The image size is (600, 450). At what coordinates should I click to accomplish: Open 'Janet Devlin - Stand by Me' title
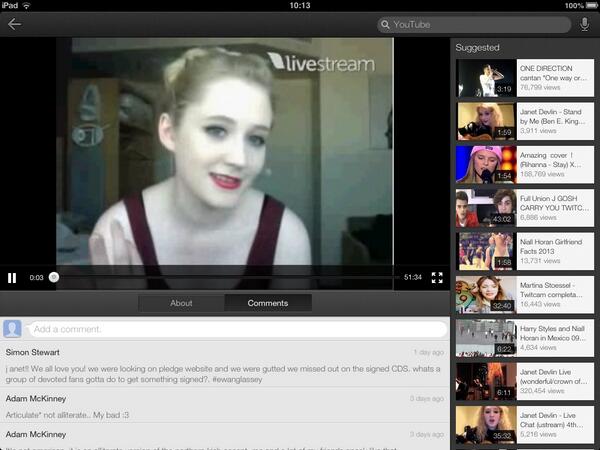pyautogui.click(x=552, y=117)
